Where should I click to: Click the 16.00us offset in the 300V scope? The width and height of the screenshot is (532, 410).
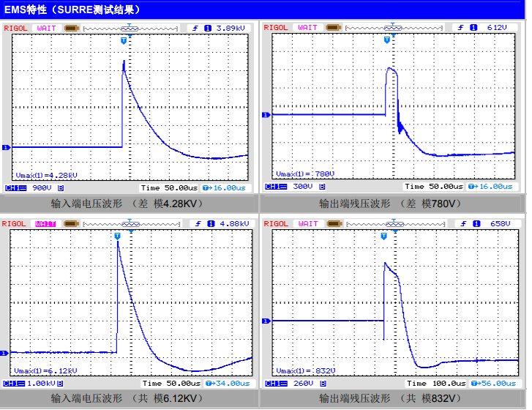[x=490, y=187]
